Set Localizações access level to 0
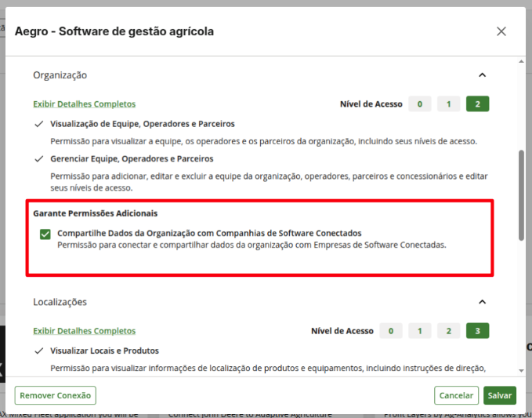Viewport: 532px width, 418px height. point(391,331)
